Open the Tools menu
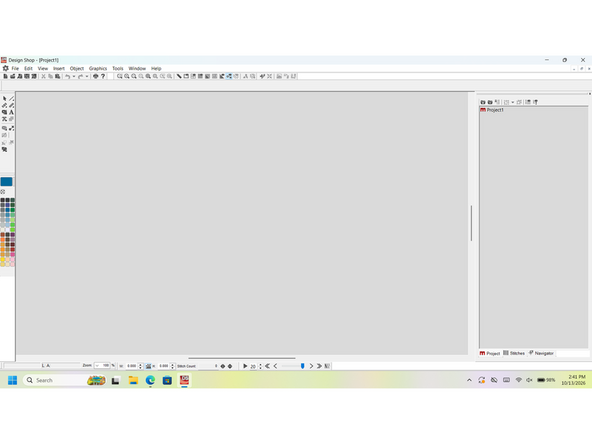 [x=118, y=68]
